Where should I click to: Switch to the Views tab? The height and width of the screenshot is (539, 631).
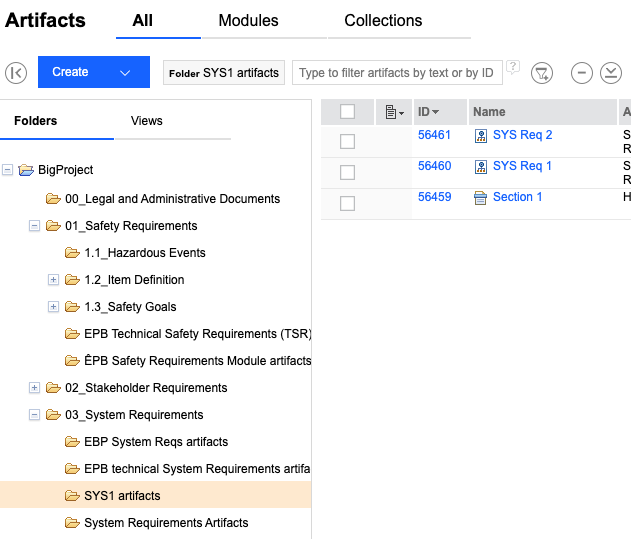tap(146, 121)
